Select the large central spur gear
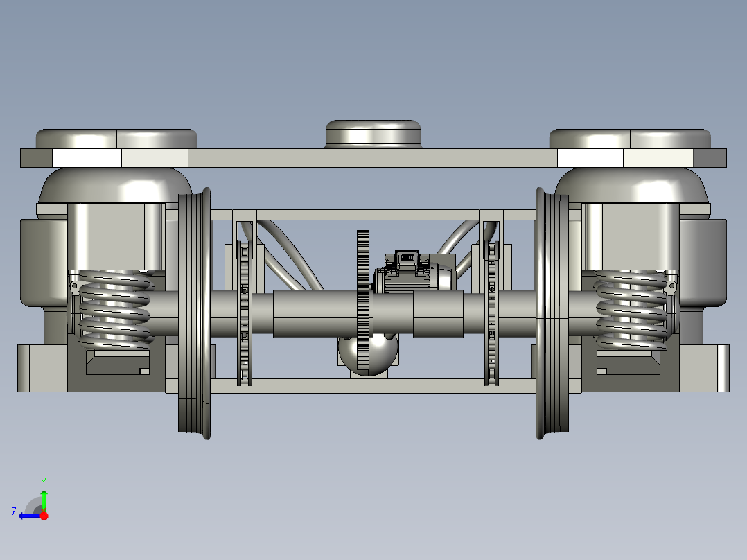747x560 pixels. tap(363, 300)
